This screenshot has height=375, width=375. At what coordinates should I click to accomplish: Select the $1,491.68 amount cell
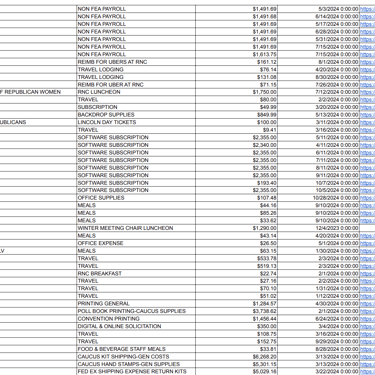(x=236, y=16)
